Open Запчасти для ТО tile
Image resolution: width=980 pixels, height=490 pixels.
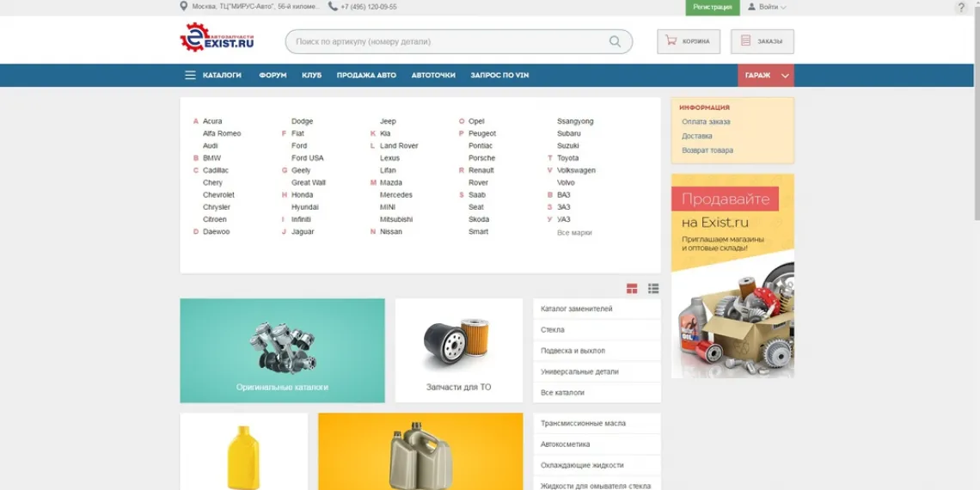459,351
